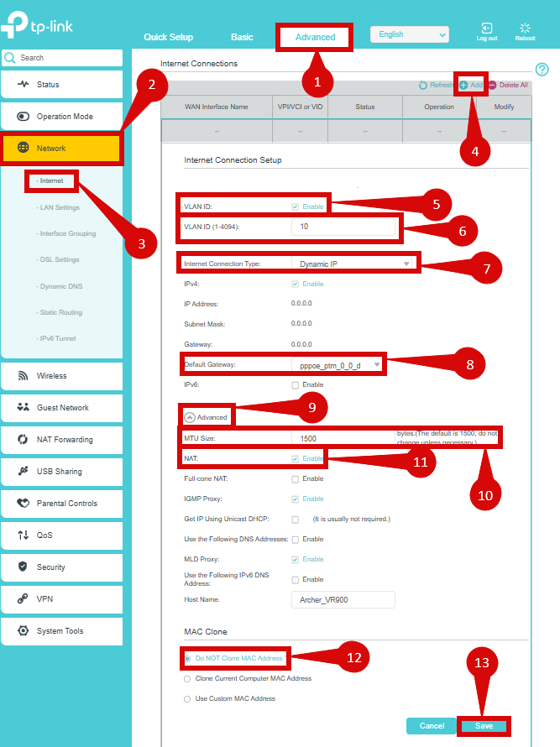Click the Guest Network people icon
This screenshot has width=560, height=747.
point(23,407)
